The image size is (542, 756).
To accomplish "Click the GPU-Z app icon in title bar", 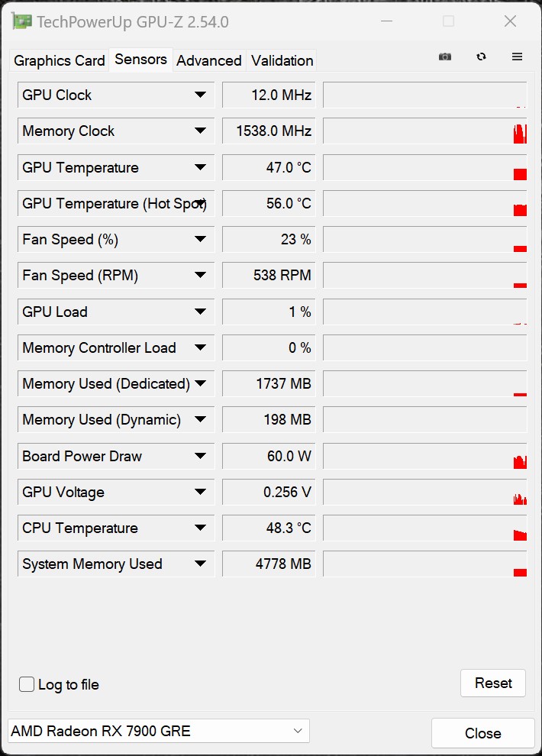I will click(22, 21).
